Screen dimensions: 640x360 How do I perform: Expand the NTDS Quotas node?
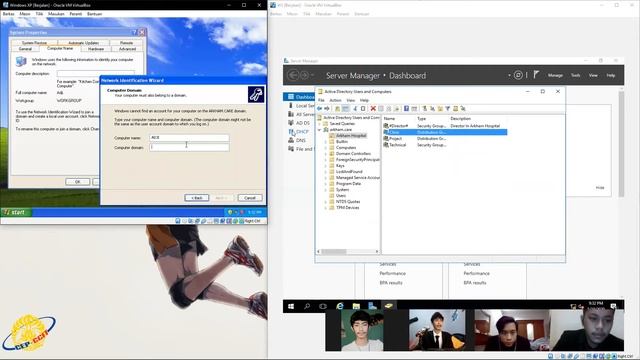pyautogui.click(x=326, y=202)
